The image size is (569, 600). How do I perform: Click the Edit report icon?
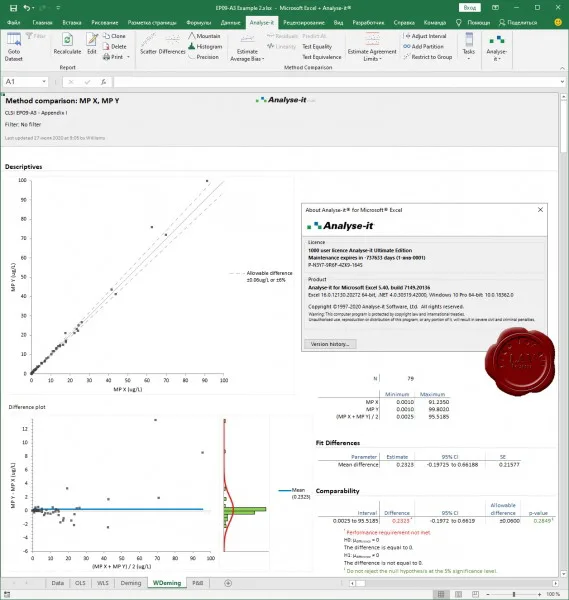(92, 44)
